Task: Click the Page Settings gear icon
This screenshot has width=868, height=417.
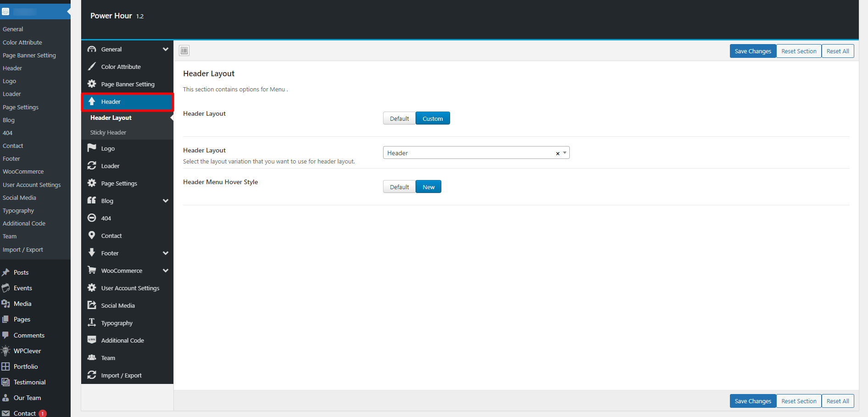Action: pyautogui.click(x=92, y=183)
